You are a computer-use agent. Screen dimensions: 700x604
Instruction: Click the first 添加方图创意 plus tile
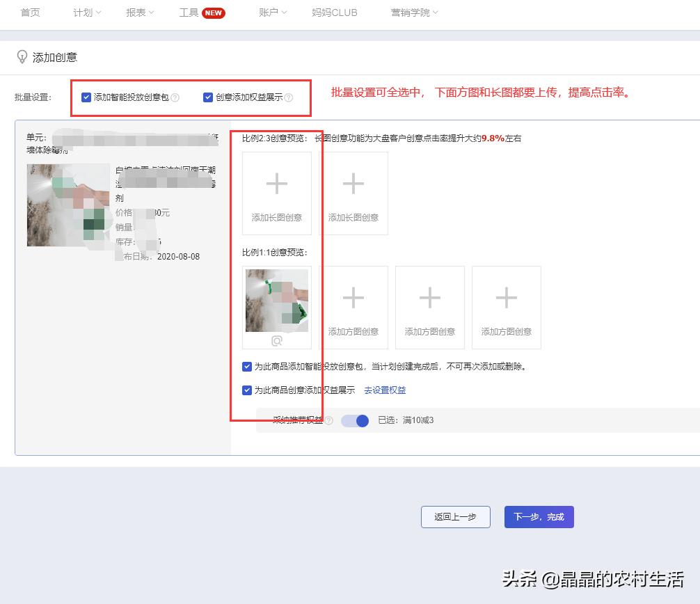(x=353, y=307)
